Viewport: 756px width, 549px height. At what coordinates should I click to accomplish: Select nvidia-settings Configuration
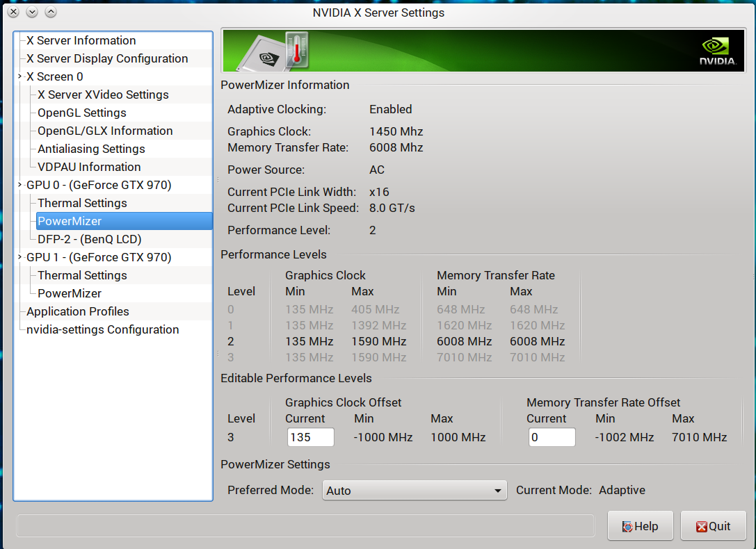[103, 329]
